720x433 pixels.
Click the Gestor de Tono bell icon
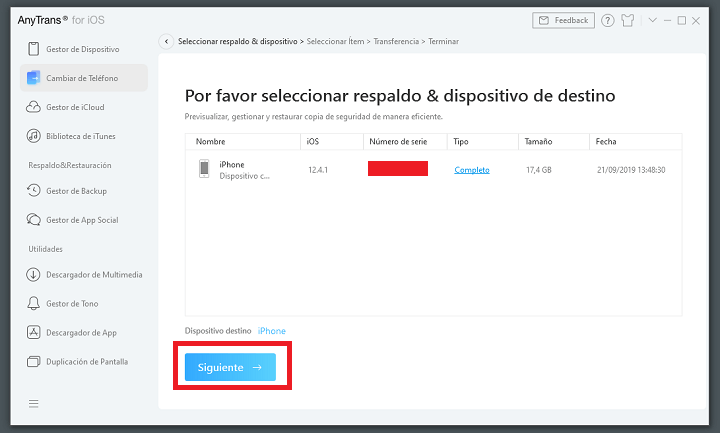[x=34, y=304]
